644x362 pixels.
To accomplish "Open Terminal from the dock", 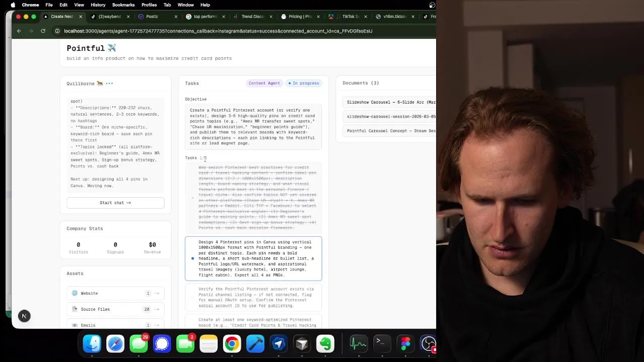I will (x=381, y=344).
